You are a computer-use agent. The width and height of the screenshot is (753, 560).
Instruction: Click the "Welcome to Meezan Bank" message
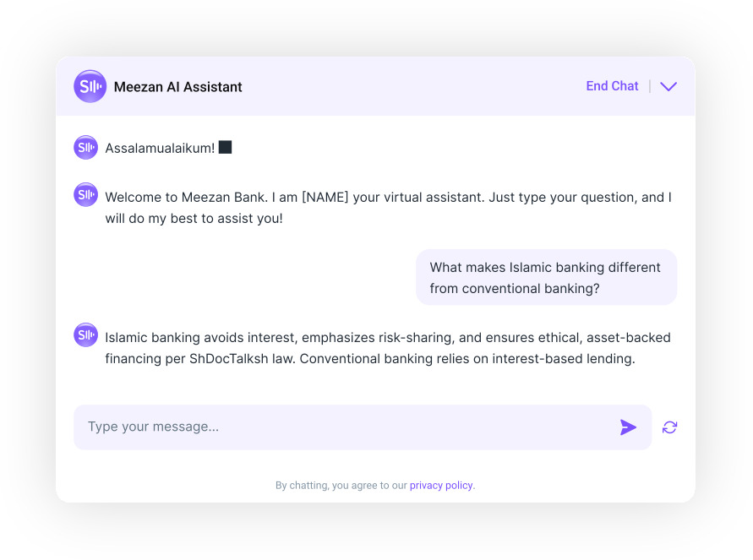388,208
